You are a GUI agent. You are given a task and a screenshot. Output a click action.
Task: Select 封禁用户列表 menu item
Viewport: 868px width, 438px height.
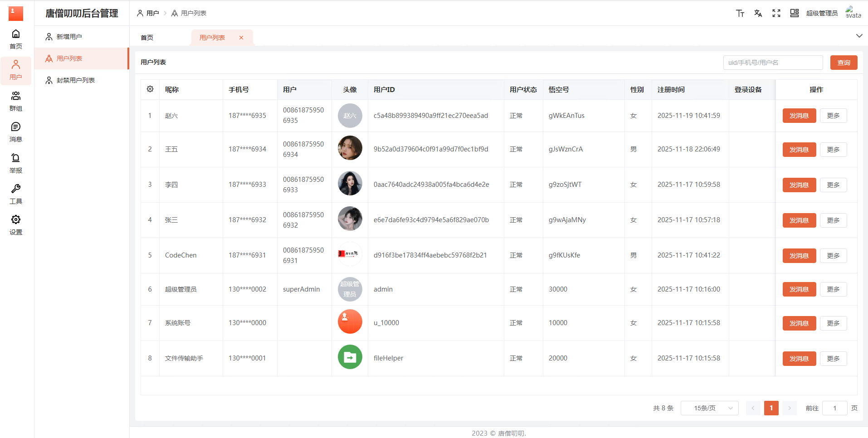[x=75, y=80]
